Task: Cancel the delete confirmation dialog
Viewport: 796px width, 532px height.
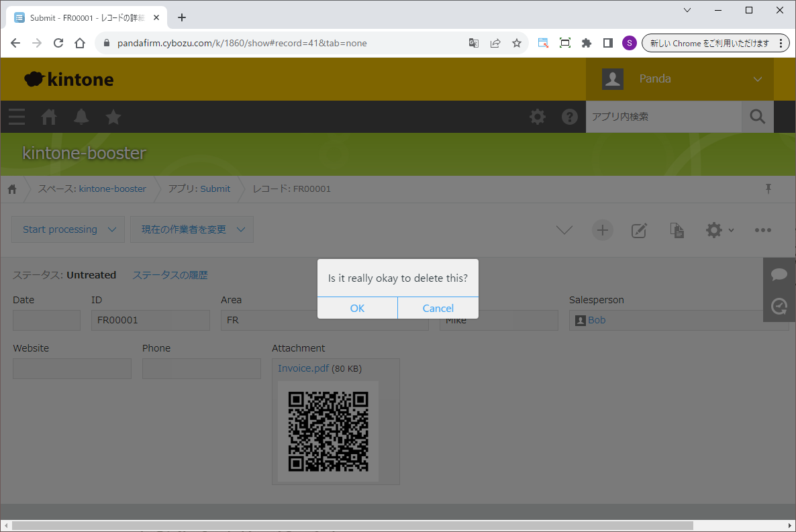Action: click(x=438, y=308)
